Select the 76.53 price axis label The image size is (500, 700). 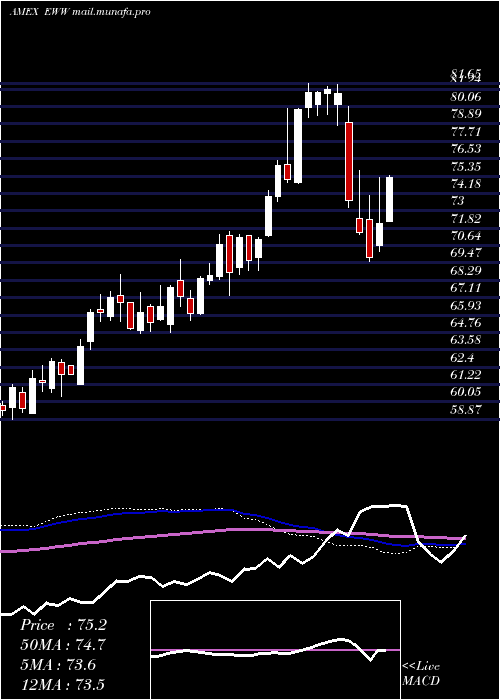[x=466, y=149]
